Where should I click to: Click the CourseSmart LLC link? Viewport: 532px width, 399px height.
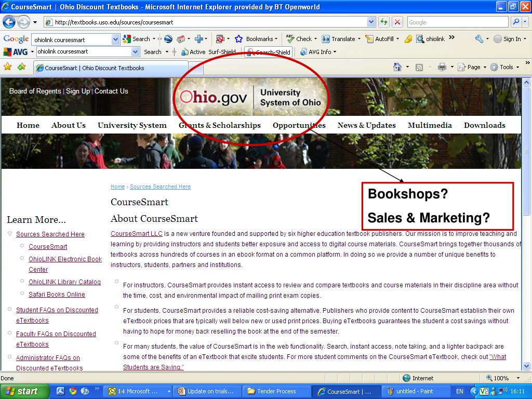point(137,233)
